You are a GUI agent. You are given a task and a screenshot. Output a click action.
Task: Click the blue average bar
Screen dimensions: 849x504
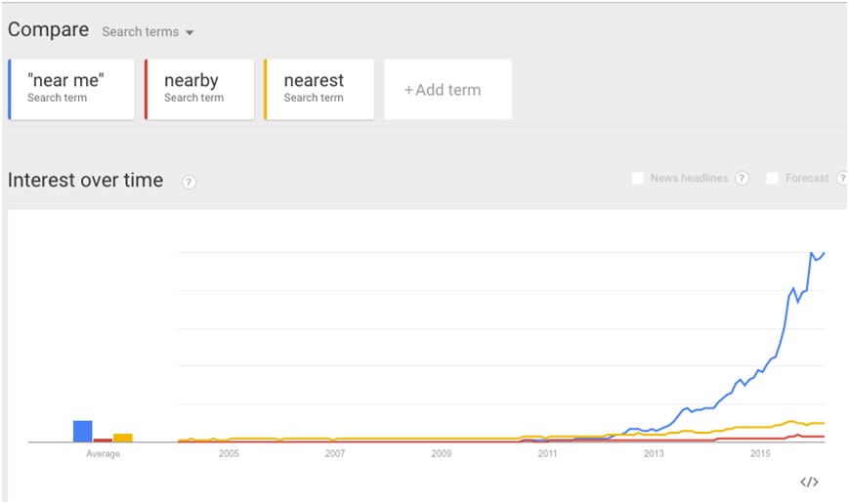[83, 432]
